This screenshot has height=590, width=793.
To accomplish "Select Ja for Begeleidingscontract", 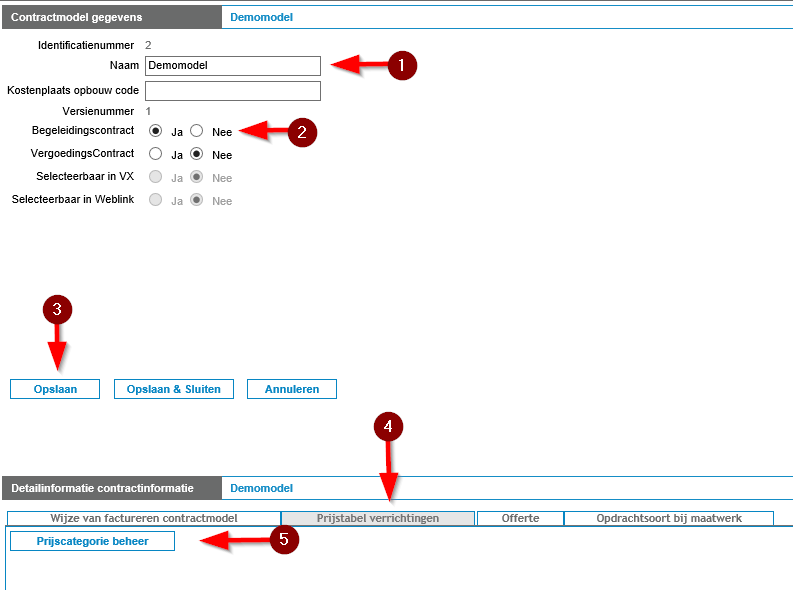I will (155, 131).
